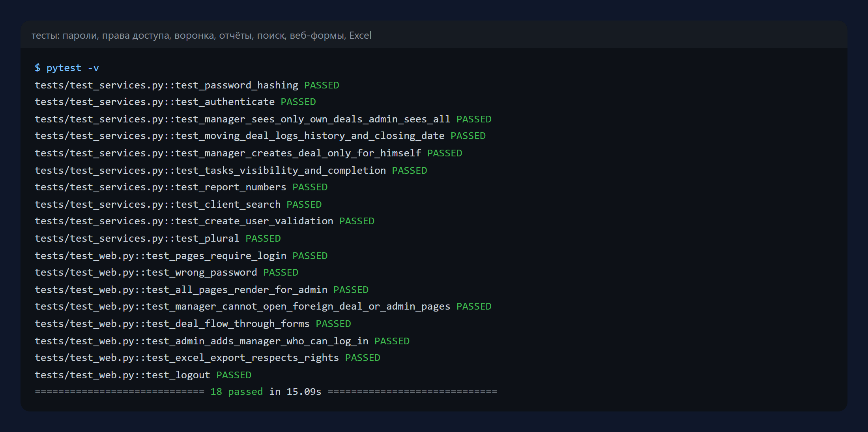Click the '18 passed' summary text
Screen dimensions: 868x432
[x=237, y=392]
